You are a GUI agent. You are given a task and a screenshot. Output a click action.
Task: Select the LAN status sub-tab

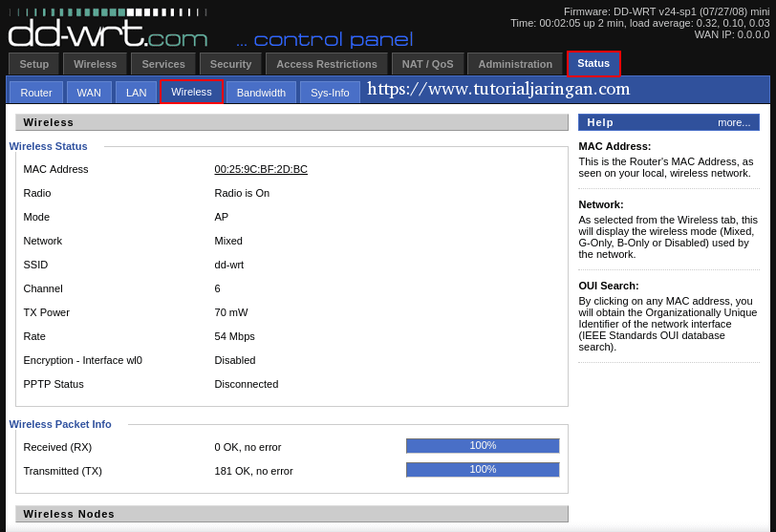(136, 93)
